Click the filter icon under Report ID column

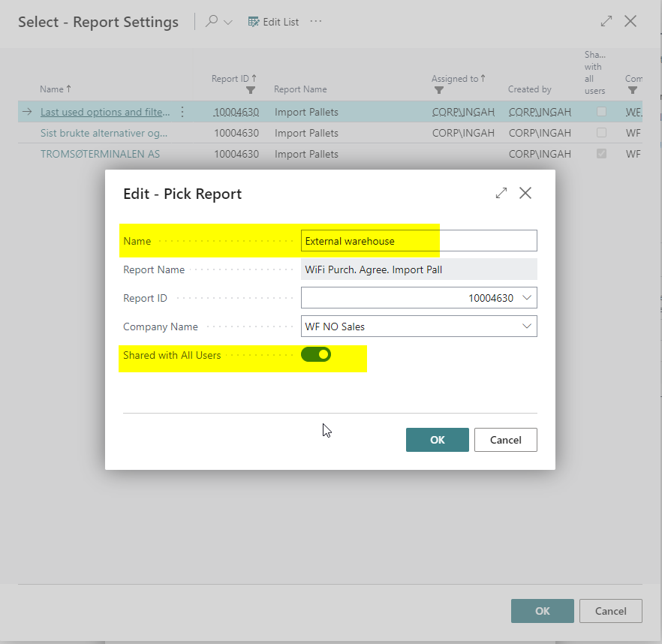[251, 90]
